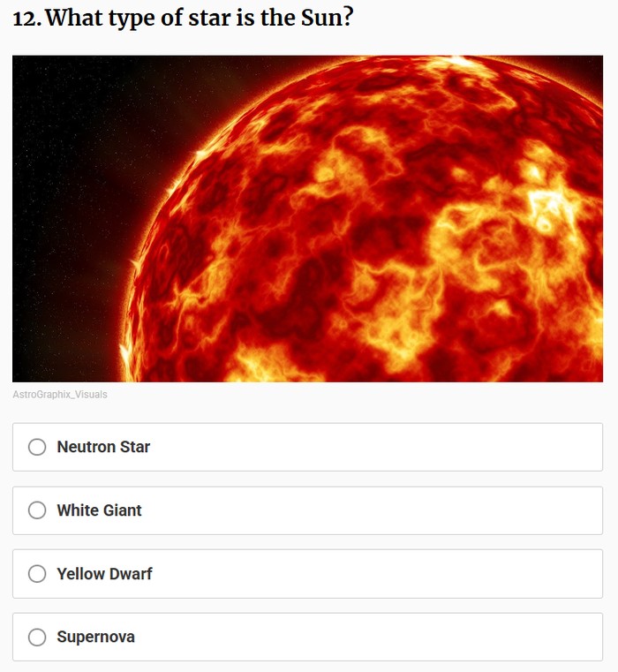Click the "White Giant" answer text
This screenshot has height=672, width=618.
(x=99, y=510)
